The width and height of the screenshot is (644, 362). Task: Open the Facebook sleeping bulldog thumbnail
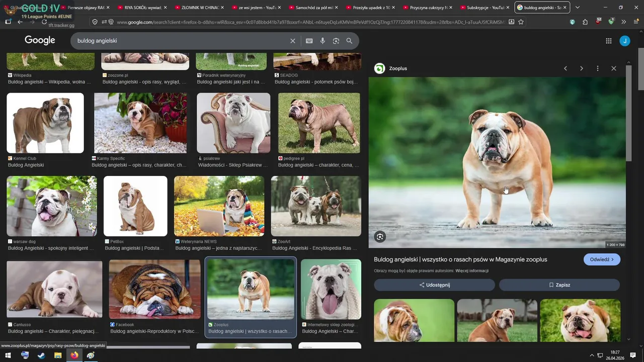pos(154,290)
